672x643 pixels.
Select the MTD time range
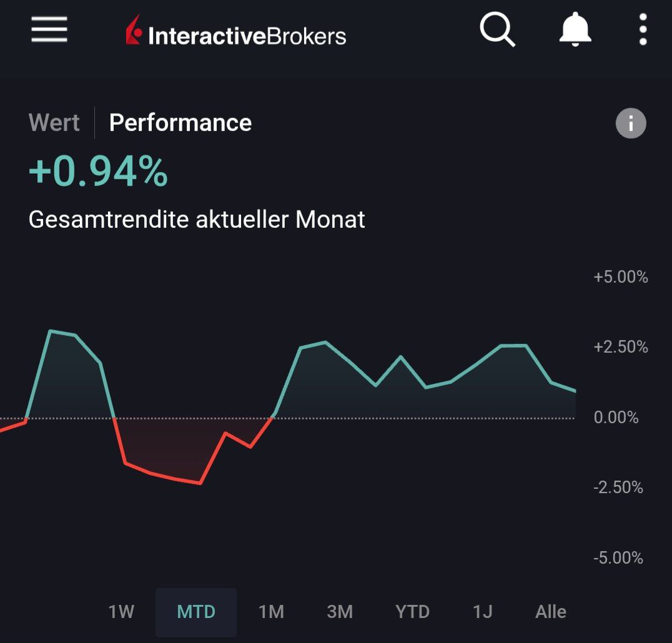point(196,612)
